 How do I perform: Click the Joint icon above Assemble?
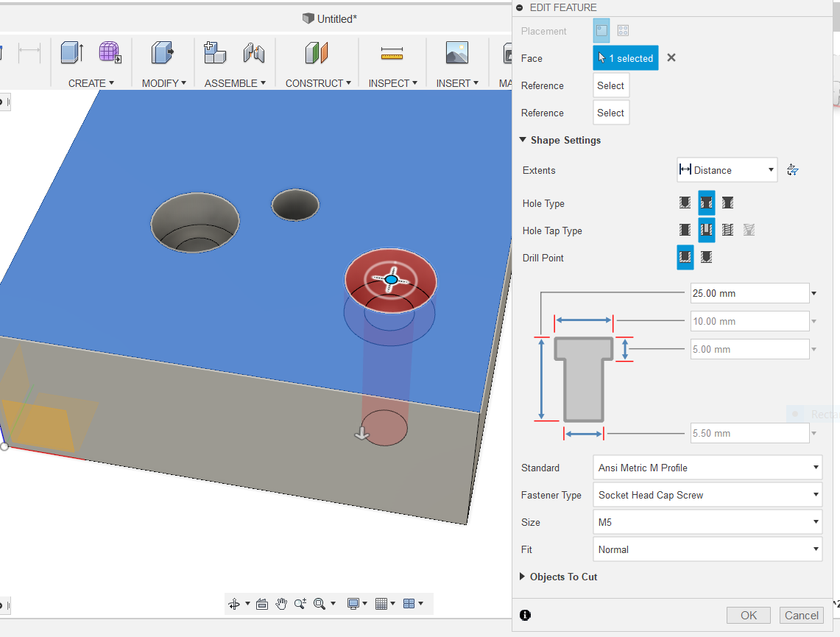click(x=254, y=53)
